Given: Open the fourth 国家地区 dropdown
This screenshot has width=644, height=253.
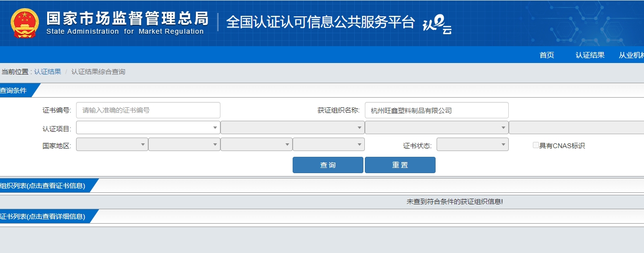Looking at the screenshot, I should click(328, 144).
